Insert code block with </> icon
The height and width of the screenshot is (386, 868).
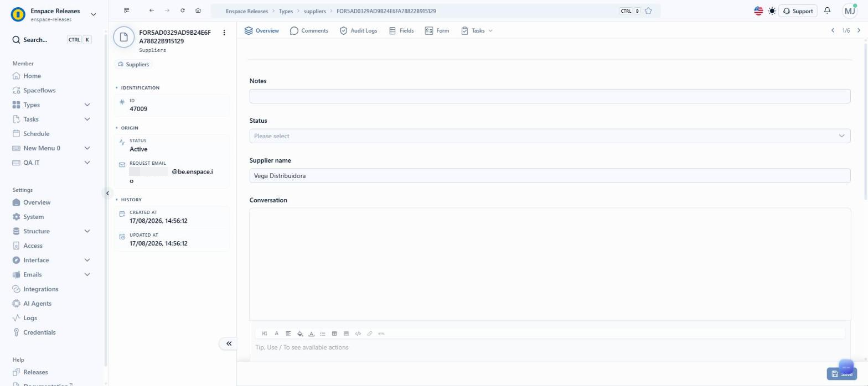(358, 333)
